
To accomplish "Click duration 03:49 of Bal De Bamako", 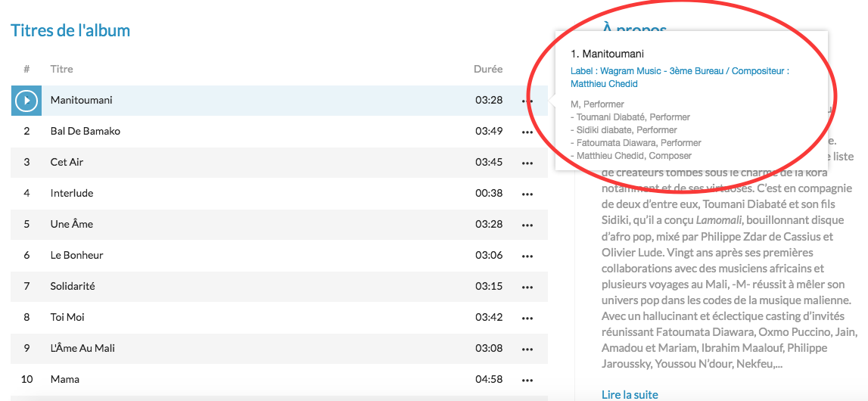I will (x=489, y=131).
